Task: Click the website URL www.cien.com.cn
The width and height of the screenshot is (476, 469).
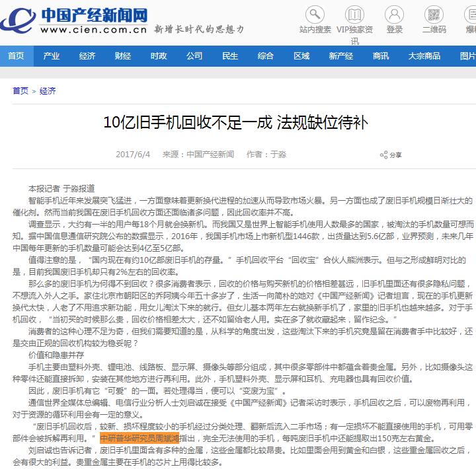Action: point(93,30)
